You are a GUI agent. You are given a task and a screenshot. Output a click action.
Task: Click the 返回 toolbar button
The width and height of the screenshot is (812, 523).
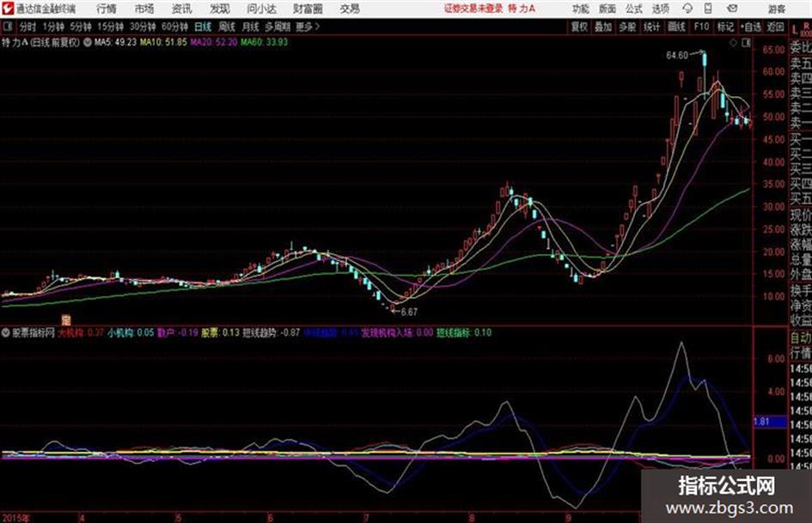[775, 27]
